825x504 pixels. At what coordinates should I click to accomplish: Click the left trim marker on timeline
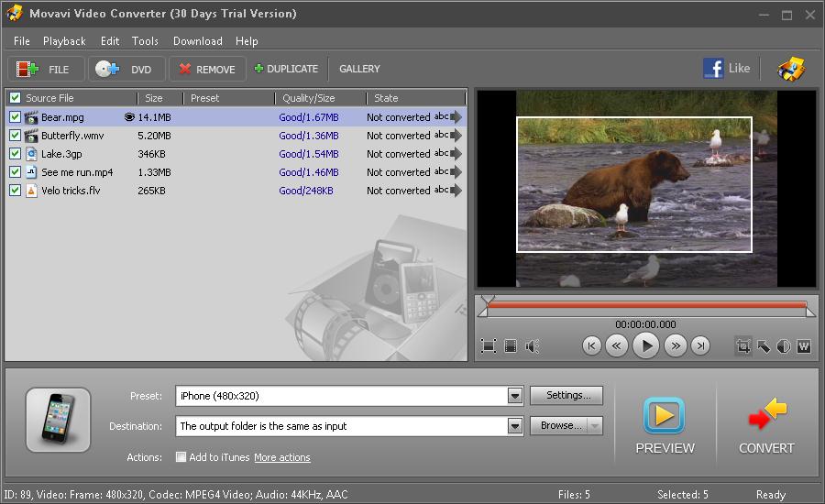(x=482, y=312)
